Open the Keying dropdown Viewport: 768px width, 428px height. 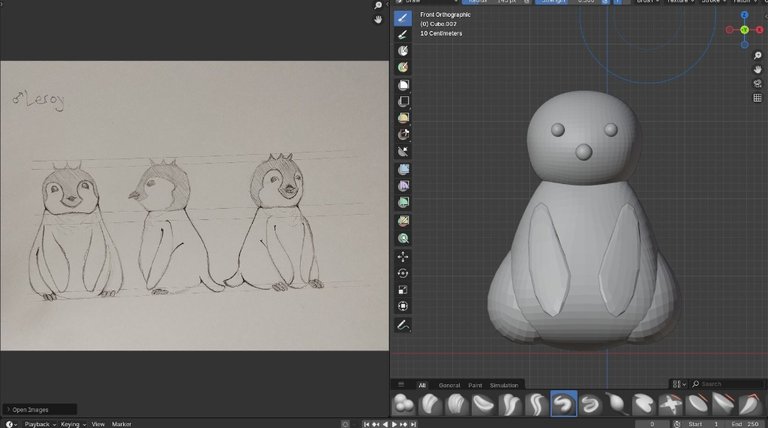pyautogui.click(x=73, y=424)
